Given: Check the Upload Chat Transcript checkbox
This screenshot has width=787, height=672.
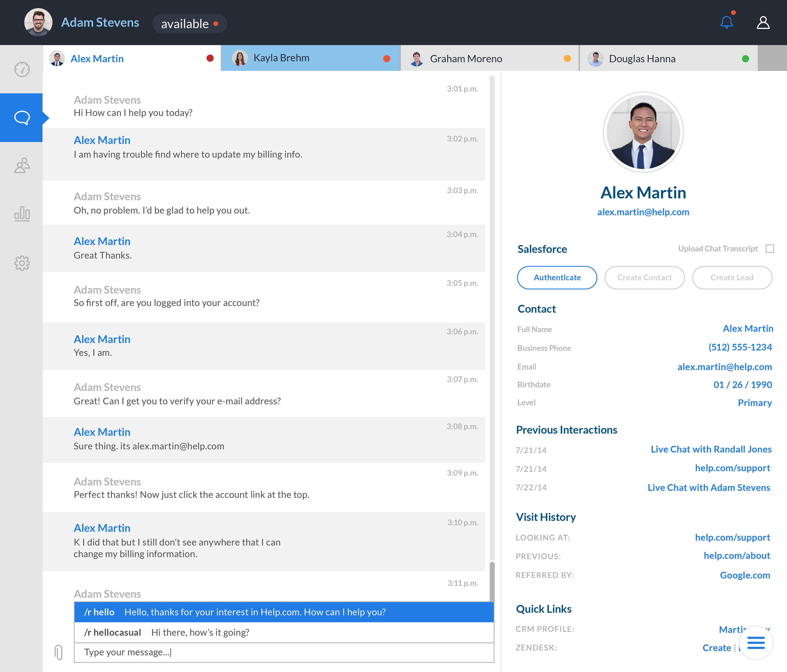Looking at the screenshot, I should (x=770, y=249).
